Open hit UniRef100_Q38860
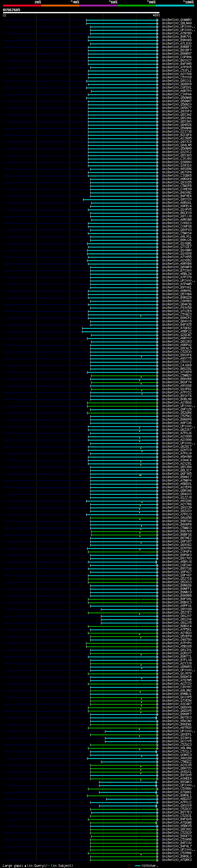The width and height of the screenshot is (197, 868). [x=176, y=162]
